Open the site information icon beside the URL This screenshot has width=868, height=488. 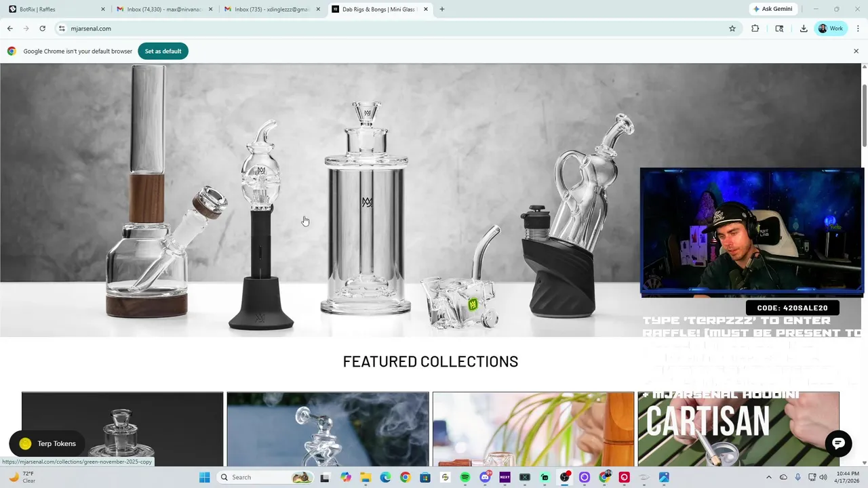(62, 28)
